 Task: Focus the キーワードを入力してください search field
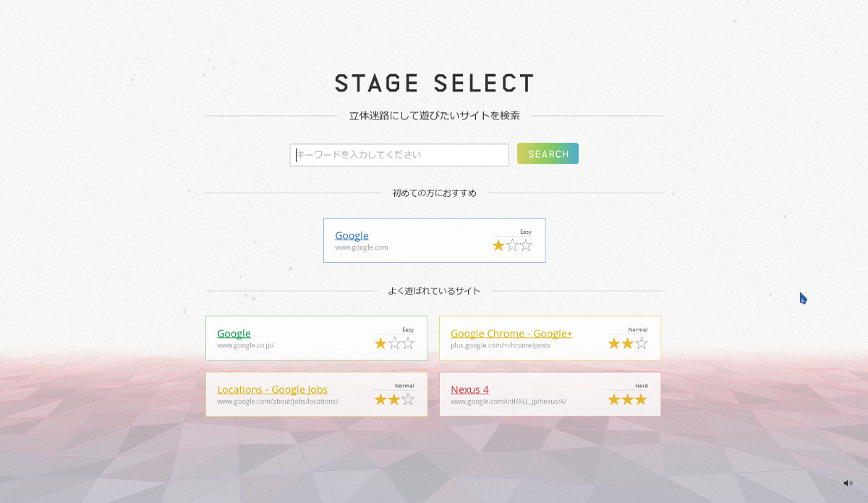coord(399,155)
